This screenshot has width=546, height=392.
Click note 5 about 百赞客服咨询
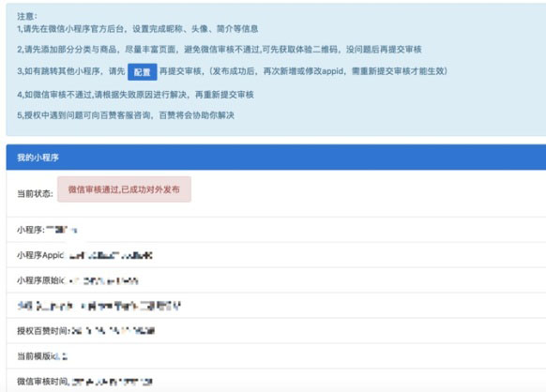click(x=126, y=115)
